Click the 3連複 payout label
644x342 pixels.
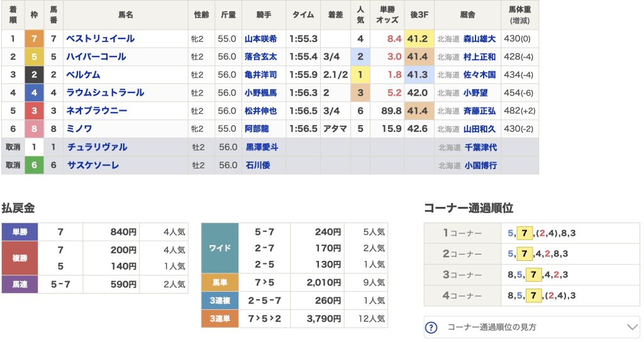[x=219, y=301]
